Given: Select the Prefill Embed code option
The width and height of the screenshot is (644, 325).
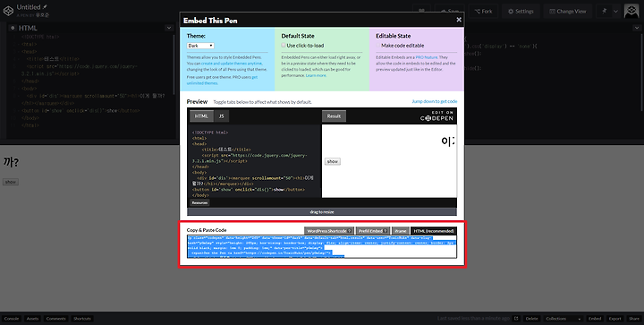Looking at the screenshot, I should pyautogui.click(x=373, y=231).
